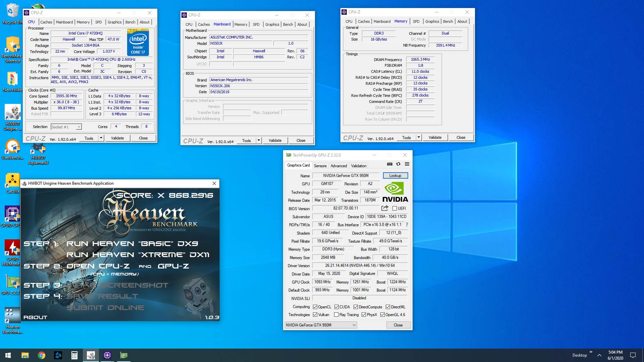This screenshot has height=362, width=644.
Task: Switch to Caches tab in first CPU-Z
Action: pos(46,22)
